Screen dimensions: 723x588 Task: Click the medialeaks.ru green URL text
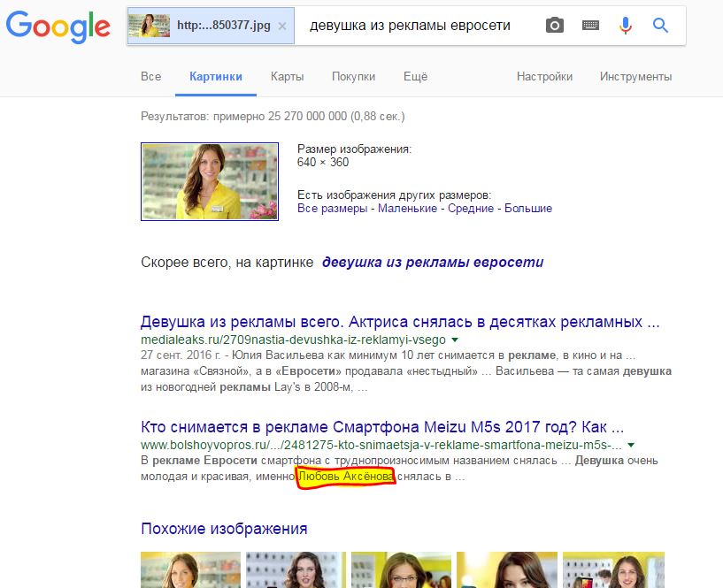click(293, 340)
